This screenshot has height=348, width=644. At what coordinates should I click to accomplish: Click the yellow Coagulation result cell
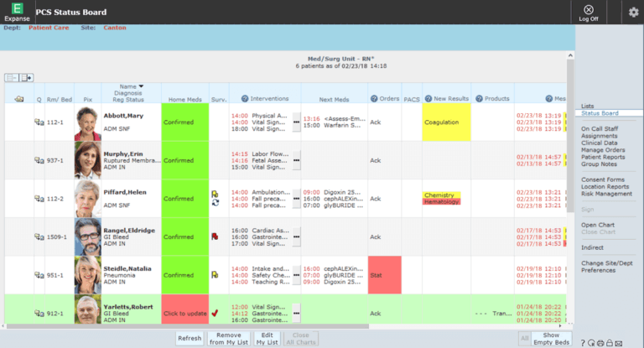point(447,122)
